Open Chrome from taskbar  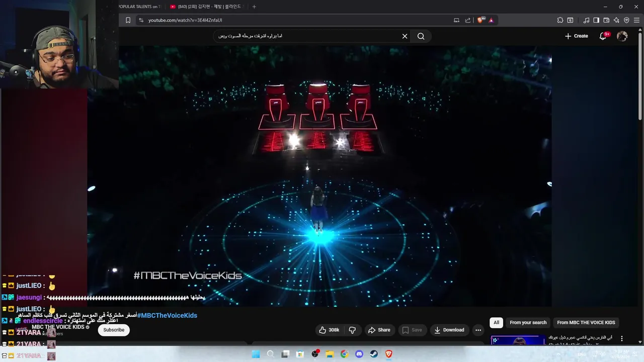344,354
